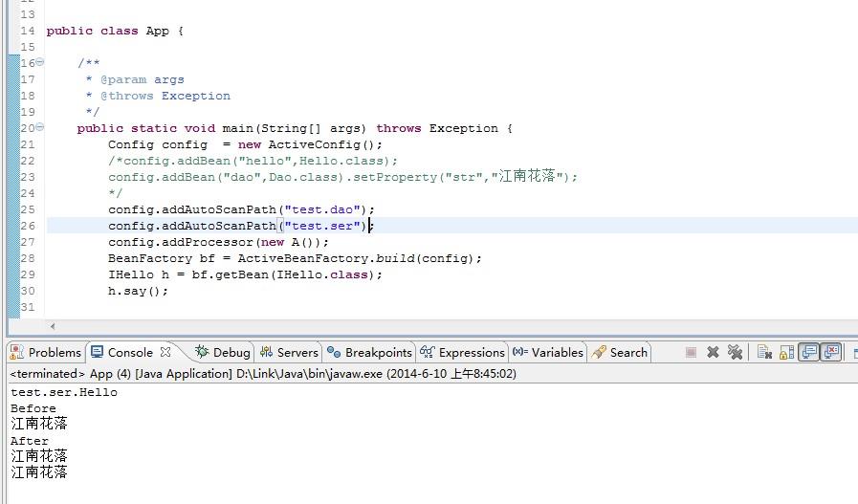This screenshot has width=858, height=504.
Task: Click the "test.dao" string on line 25
Action: pos(322,209)
